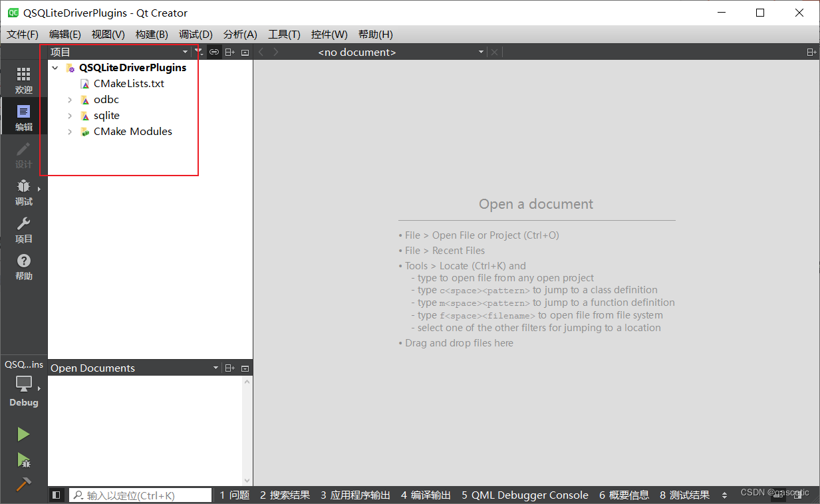Open the Projects panel type dropdown
820x504 pixels.
pos(184,52)
